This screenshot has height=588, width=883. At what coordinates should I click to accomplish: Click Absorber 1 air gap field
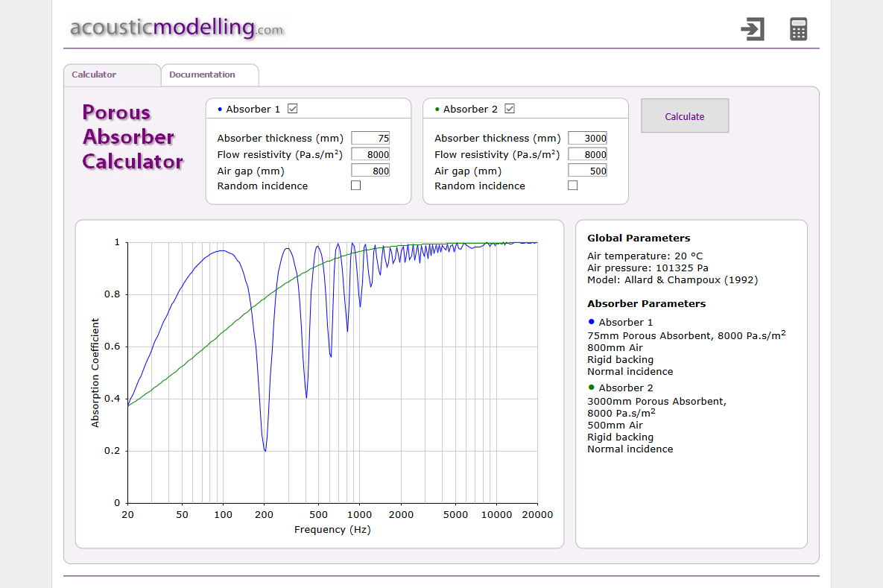370,171
